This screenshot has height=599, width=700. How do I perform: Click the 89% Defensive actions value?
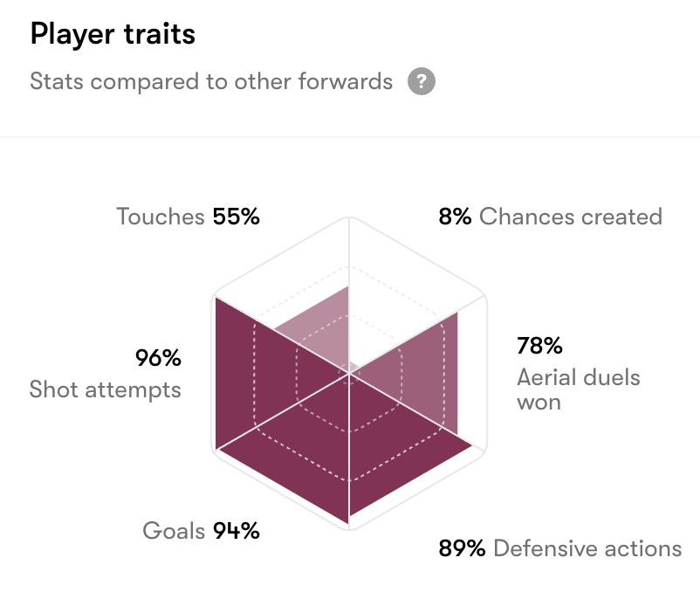tap(462, 548)
